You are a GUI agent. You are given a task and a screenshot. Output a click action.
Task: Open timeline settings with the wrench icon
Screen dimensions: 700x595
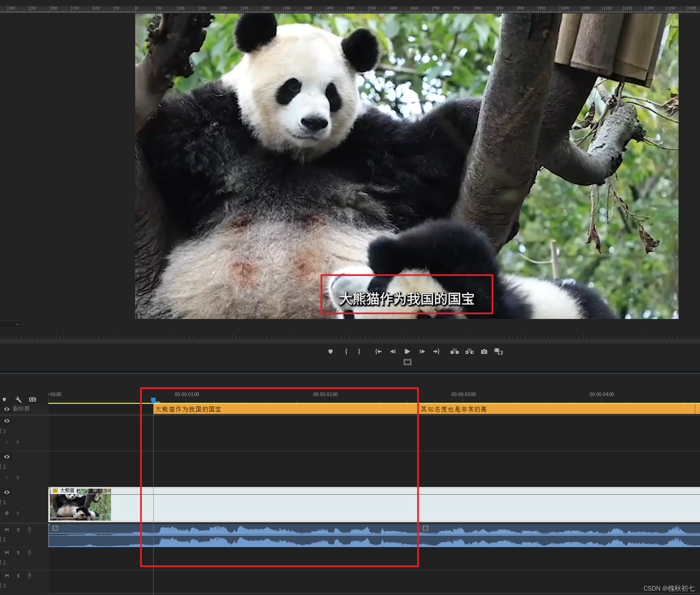click(x=18, y=399)
